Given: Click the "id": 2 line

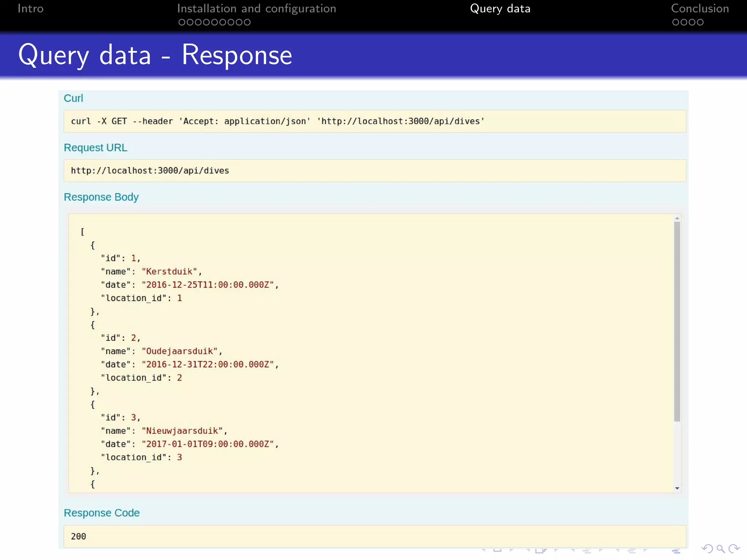Looking at the screenshot, I should 120,338.
